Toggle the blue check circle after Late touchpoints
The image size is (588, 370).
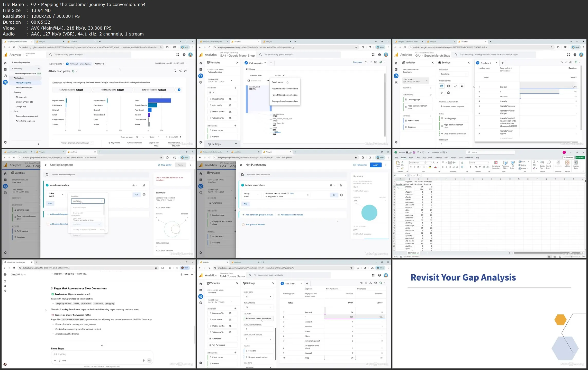pos(179,90)
